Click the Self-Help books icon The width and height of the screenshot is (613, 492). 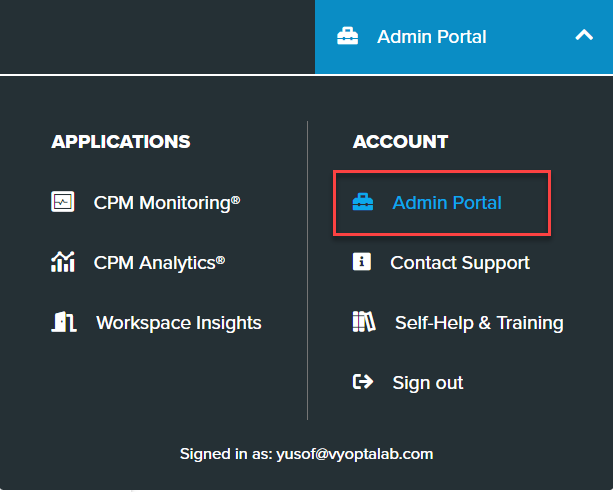coord(364,322)
